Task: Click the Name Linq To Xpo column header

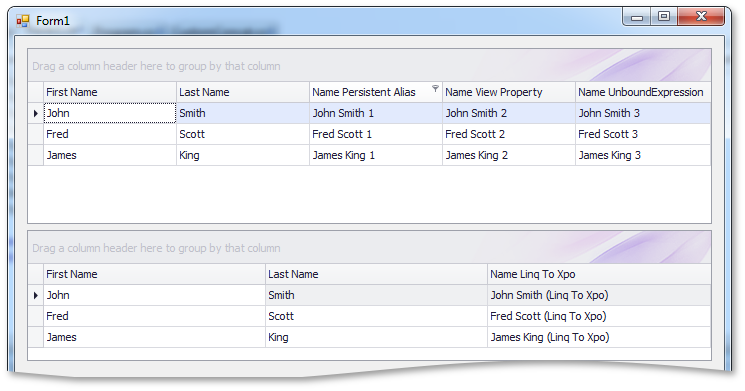Action: pos(599,274)
